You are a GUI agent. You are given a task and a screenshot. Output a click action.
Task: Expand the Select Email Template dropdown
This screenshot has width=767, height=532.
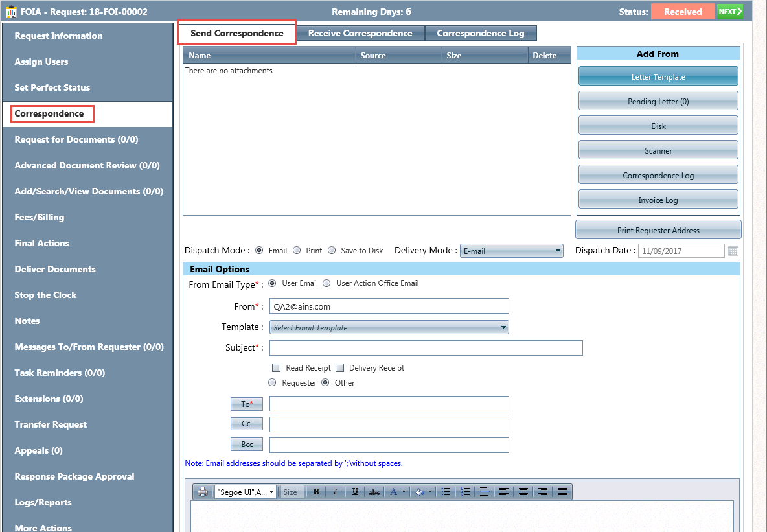(389, 328)
